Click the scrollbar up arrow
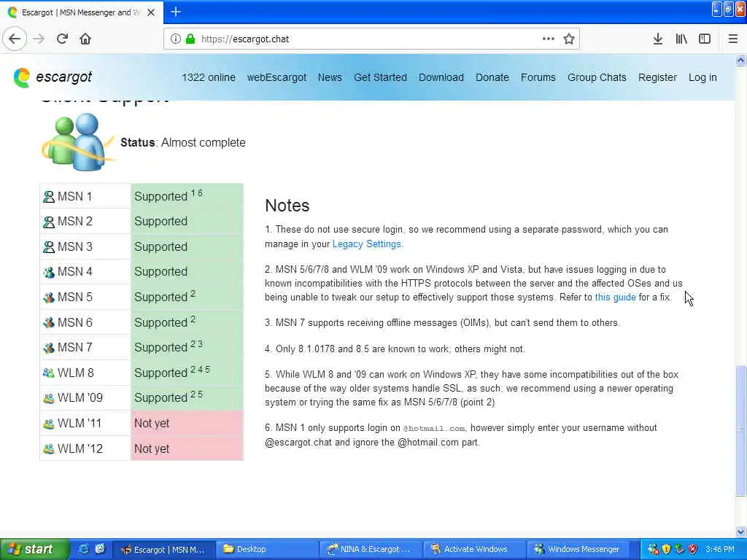Image resolution: width=747 pixels, height=560 pixels. tap(740, 60)
